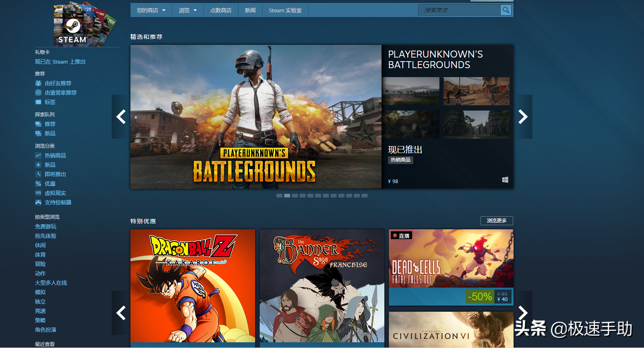Click PUBG bottom-left screenshot thumbnail

[x=410, y=124]
